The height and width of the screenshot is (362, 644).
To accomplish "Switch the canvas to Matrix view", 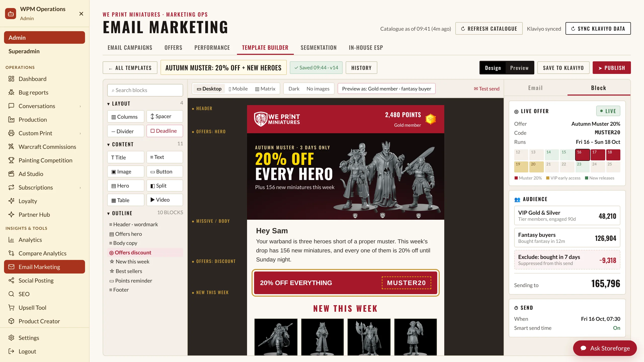I will [265, 89].
